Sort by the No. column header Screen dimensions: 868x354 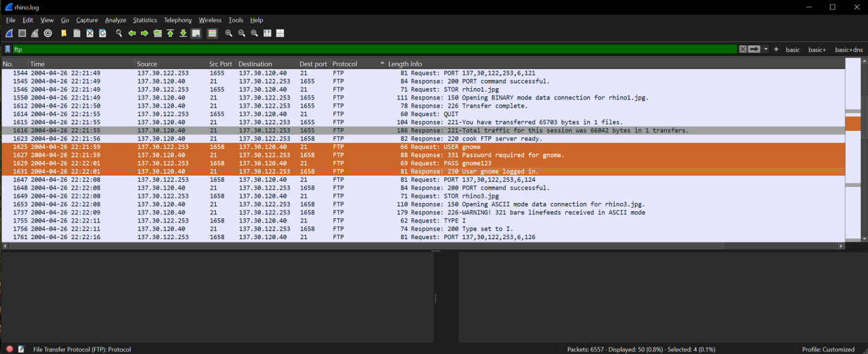[15, 64]
